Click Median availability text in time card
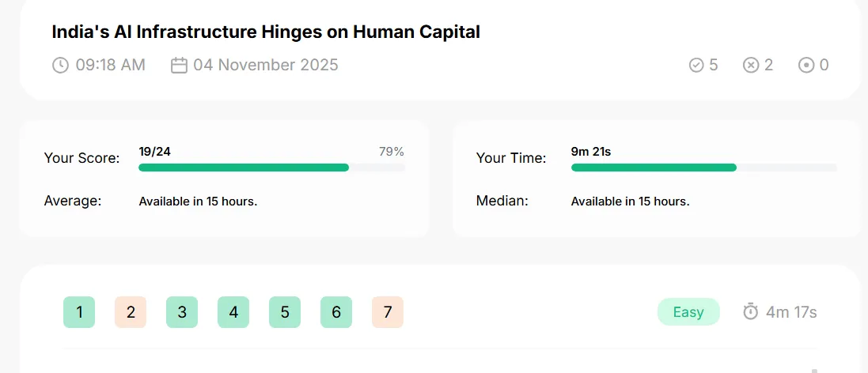Image resolution: width=868 pixels, height=373 pixels. click(x=630, y=202)
